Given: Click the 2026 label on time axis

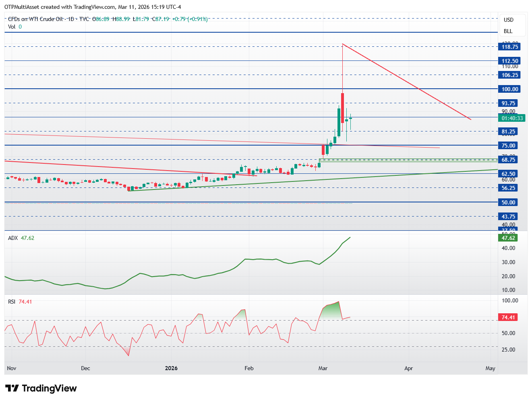Looking at the screenshot, I should tap(172, 368).
